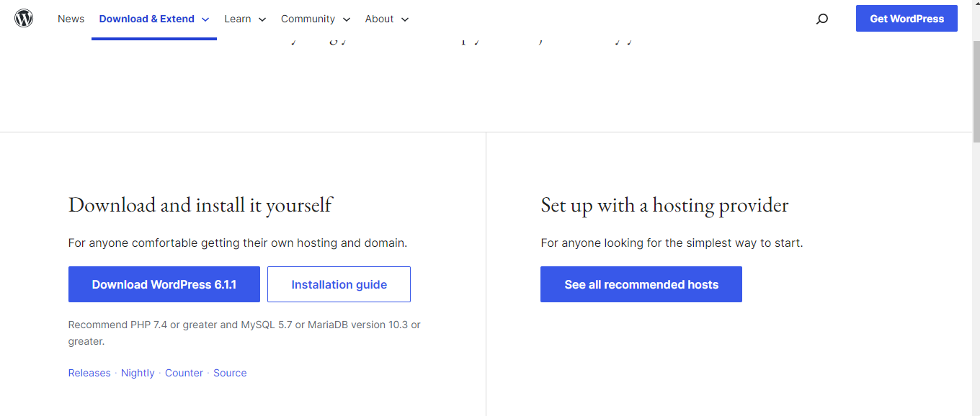Open the Learn menu item

238,19
